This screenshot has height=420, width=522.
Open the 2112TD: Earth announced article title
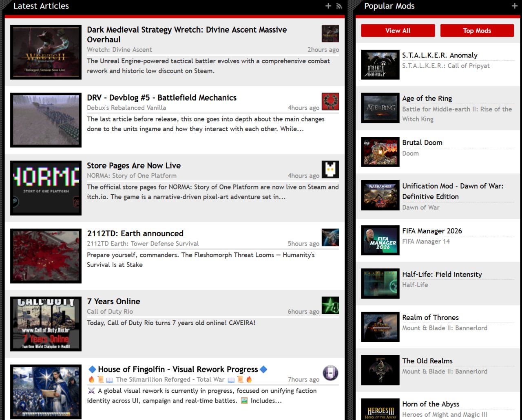click(135, 233)
